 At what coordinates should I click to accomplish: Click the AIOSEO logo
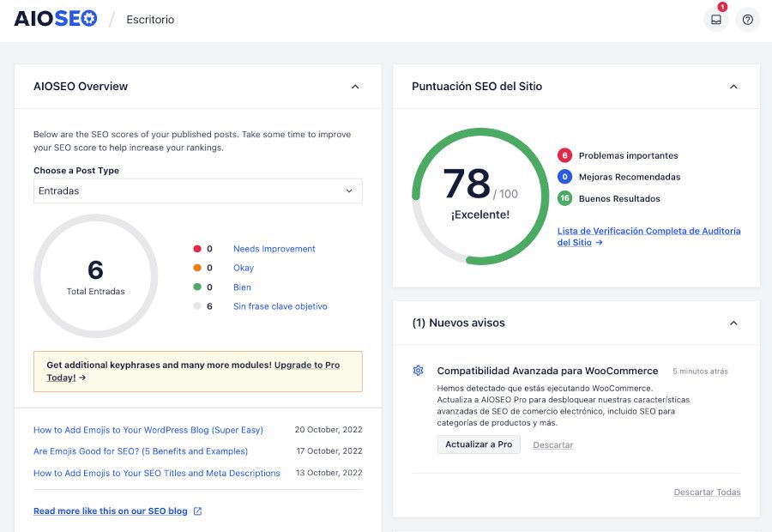coord(55,19)
